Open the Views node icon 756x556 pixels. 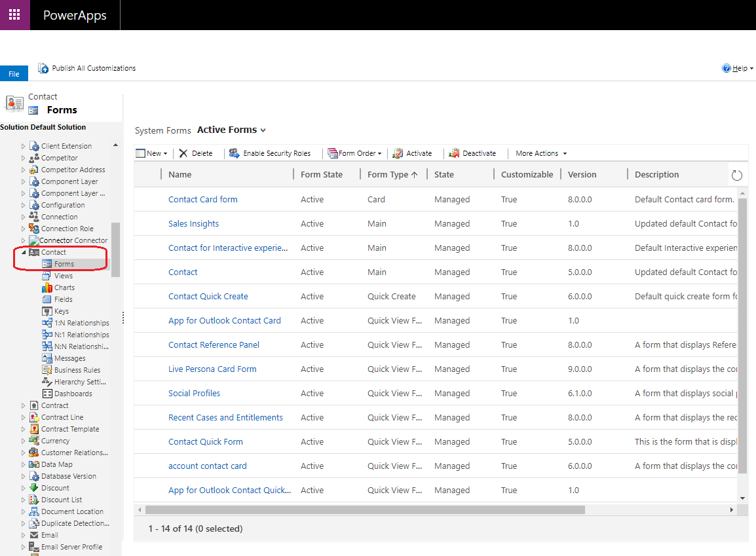[x=47, y=276]
